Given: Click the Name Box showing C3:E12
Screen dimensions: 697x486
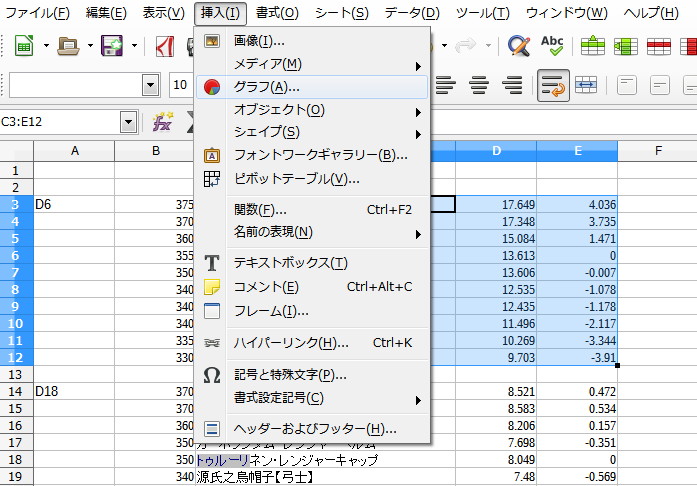Looking at the screenshot, I should click(x=60, y=122).
